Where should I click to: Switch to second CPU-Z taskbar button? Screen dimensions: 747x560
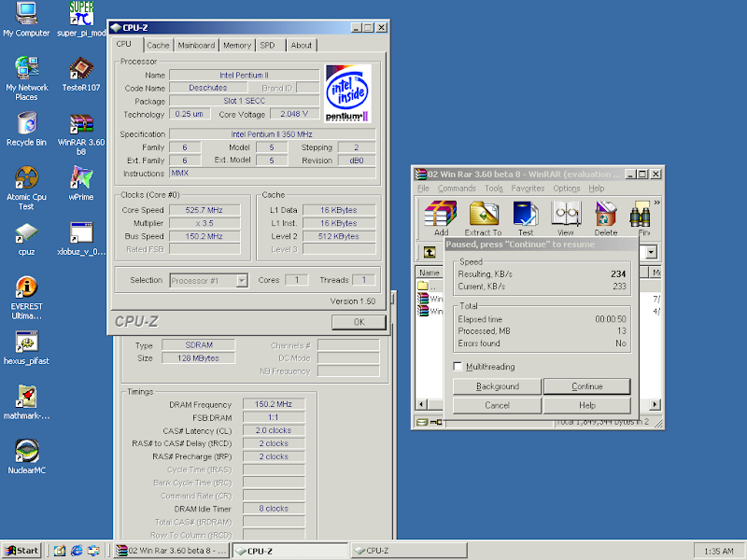[x=409, y=551]
